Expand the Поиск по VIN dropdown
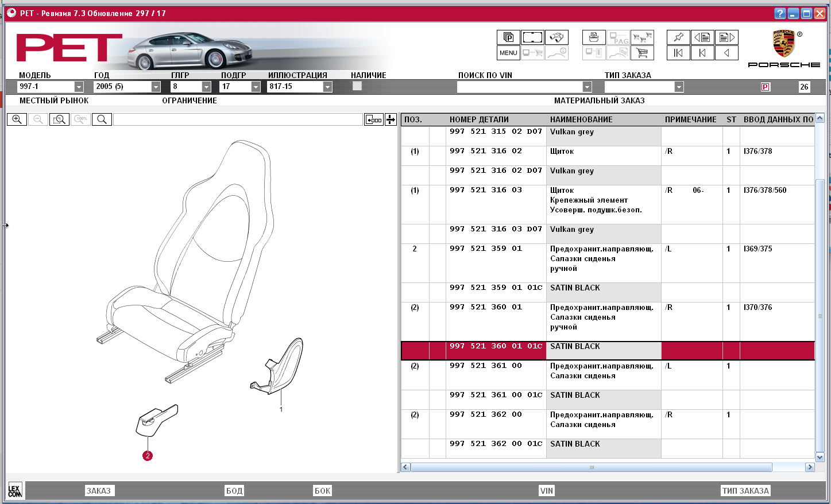Viewport: 831px width, 504px height. point(586,87)
